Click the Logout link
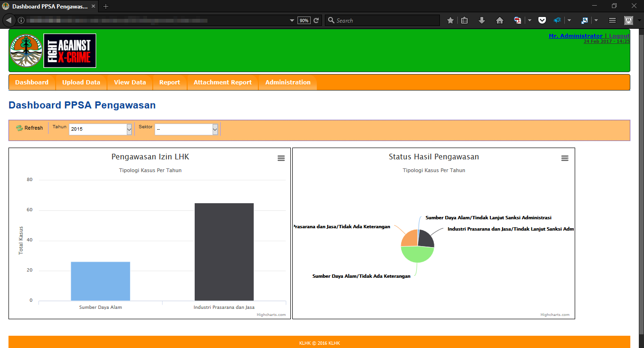This screenshot has width=644, height=348. tap(619, 36)
